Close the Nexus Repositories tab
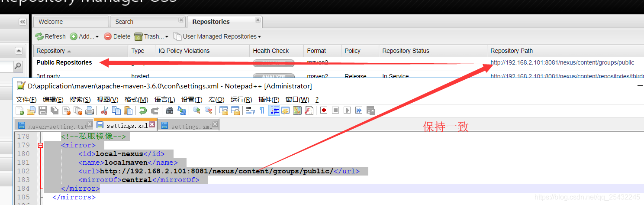 [x=258, y=20]
